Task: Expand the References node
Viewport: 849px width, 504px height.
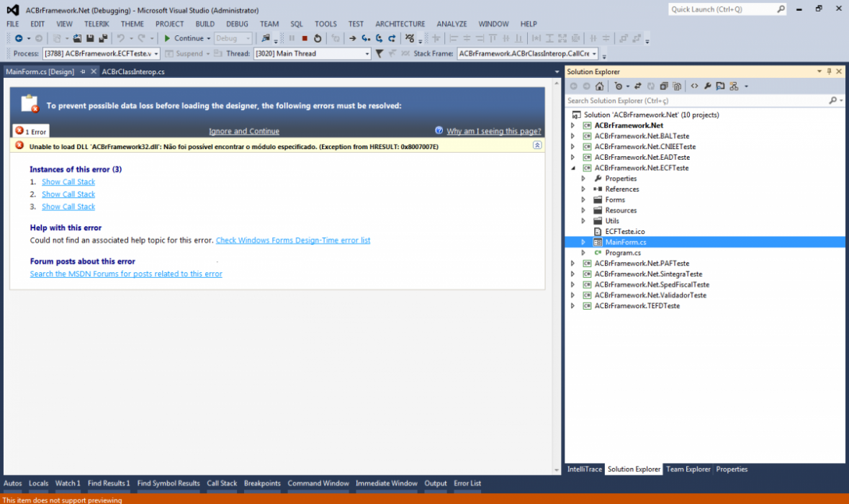Action: click(583, 189)
